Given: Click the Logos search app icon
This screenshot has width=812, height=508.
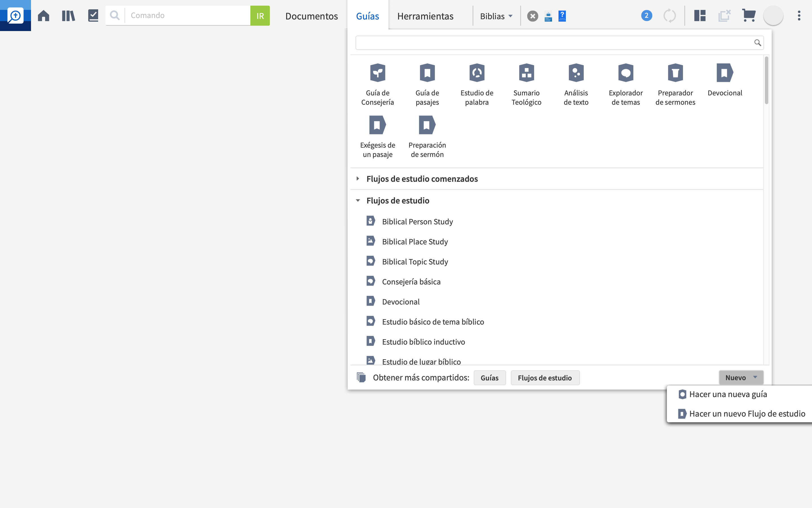Looking at the screenshot, I should (x=16, y=16).
